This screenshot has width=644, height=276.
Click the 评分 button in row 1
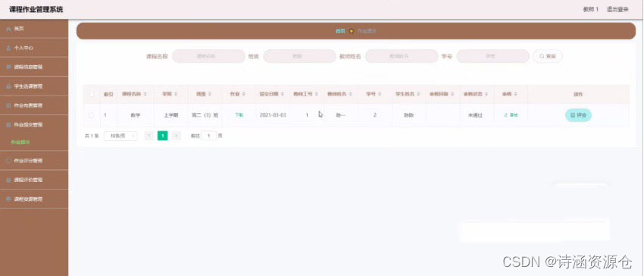click(x=578, y=115)
